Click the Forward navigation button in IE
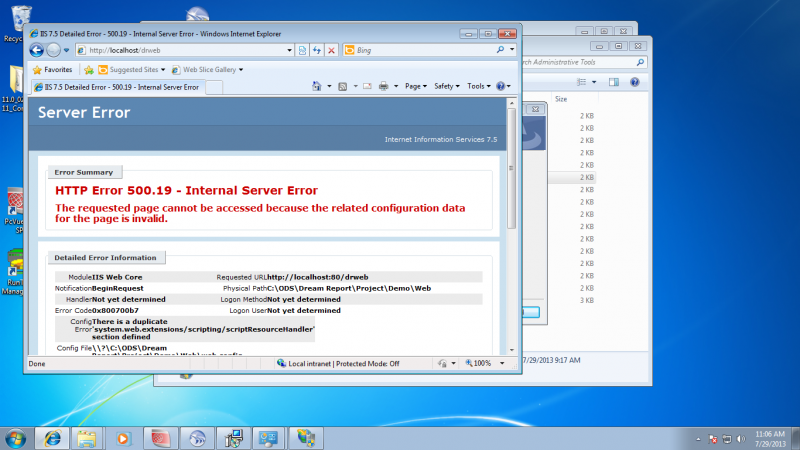This screenshot has height=450, width=800. pyautogui.click(x=53, y=50)
